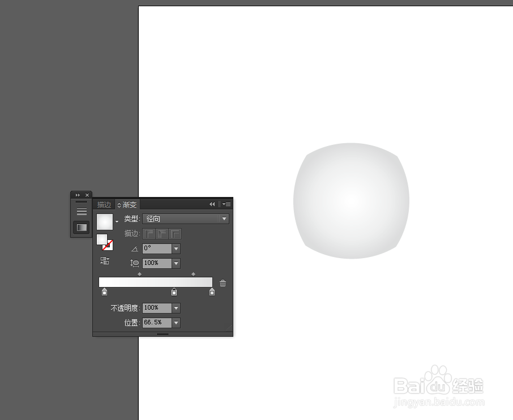The height and width of the screenshot is (420, 513).
Task: Click the gradient slider bar
Action: tap(156, 282)
